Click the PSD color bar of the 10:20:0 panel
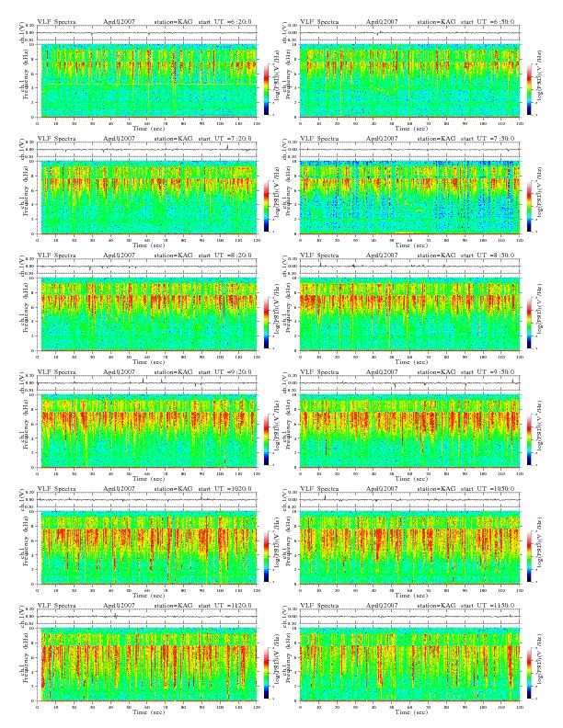 (x=266, y=556)
